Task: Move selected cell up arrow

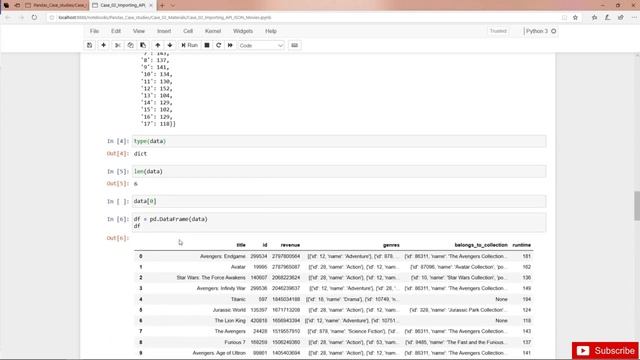Action: tap(158, 45)
